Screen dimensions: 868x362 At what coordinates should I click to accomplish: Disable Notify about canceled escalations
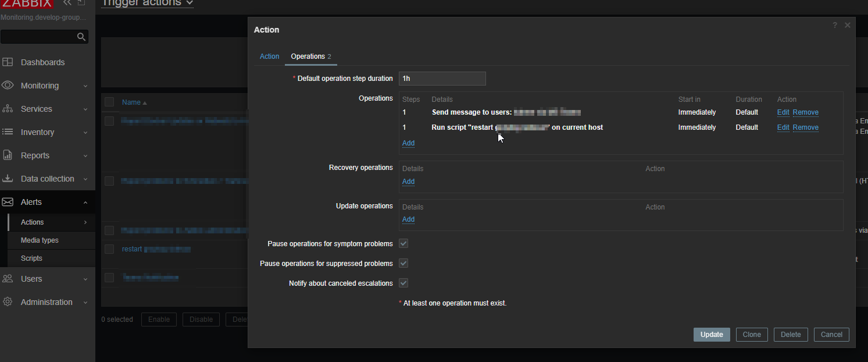[403, 283]
